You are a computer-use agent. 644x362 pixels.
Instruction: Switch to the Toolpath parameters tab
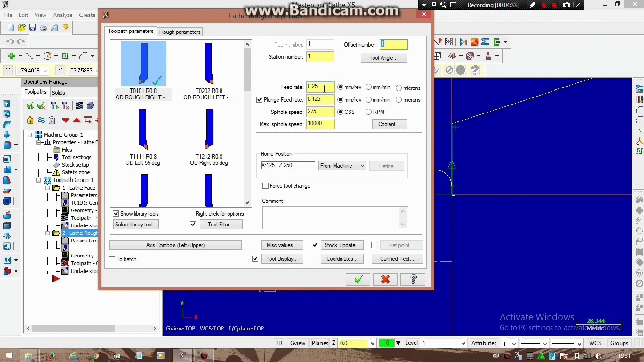click(131, 31)
